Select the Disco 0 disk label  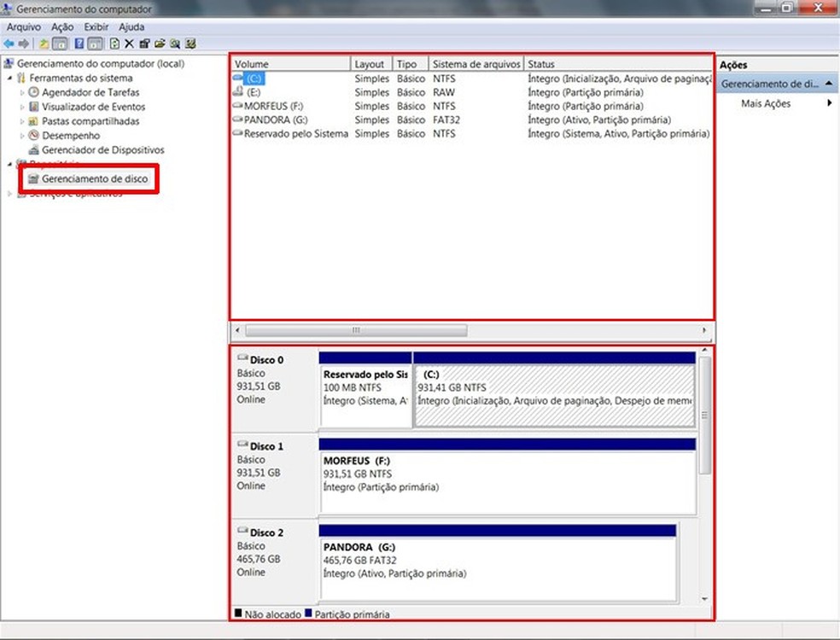[x=267, y=360]
